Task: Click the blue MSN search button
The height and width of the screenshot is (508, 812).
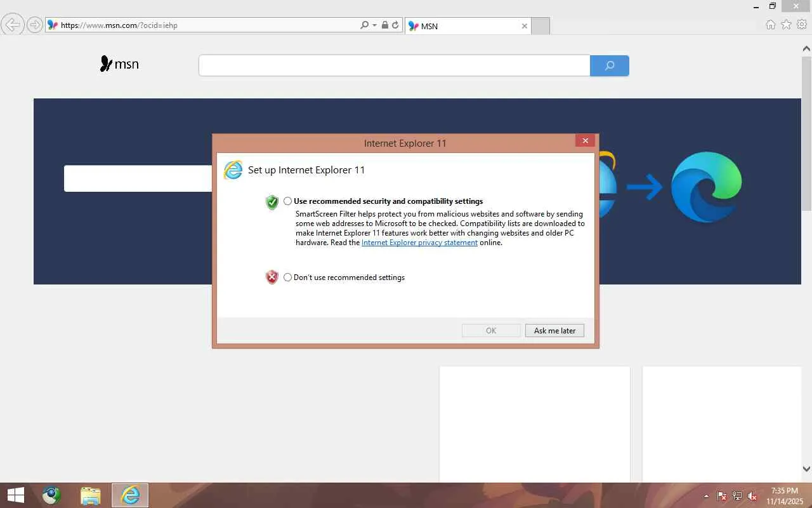Action: tap(610, 65)
